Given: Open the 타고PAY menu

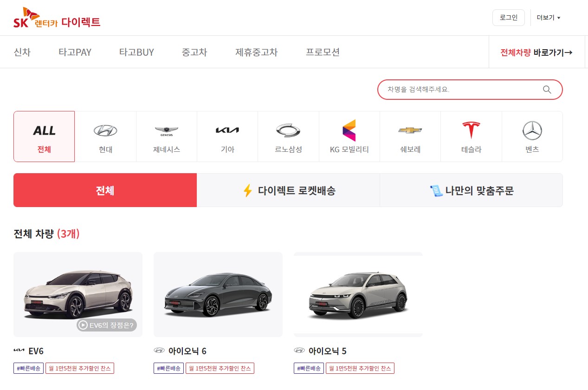Looking at the screenshot, I should coord(75,52).
